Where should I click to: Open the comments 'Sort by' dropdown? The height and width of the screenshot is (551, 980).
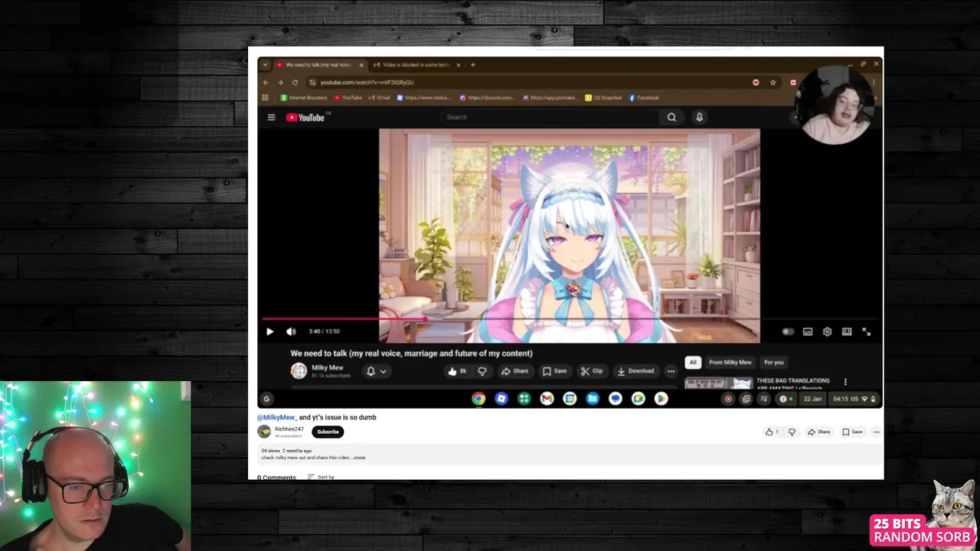(322, 477)
